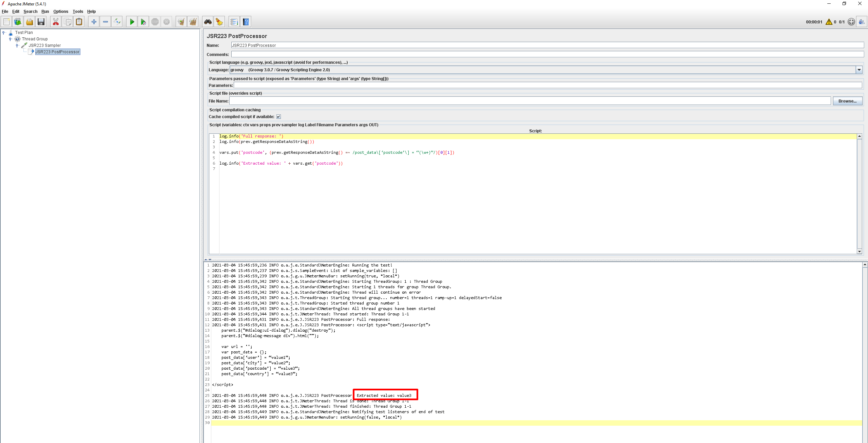Open the Run menu

pyautogui.click(x=45, y=11)
